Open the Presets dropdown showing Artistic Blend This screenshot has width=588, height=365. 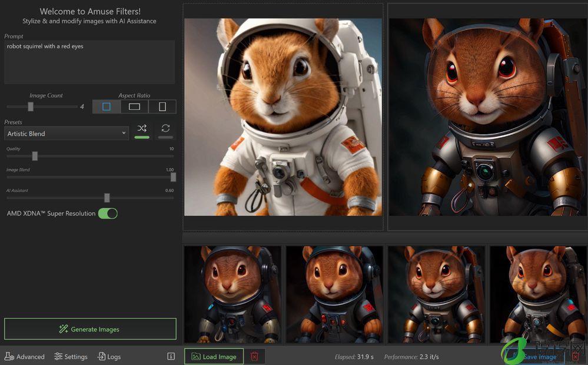tap(67, 133)
